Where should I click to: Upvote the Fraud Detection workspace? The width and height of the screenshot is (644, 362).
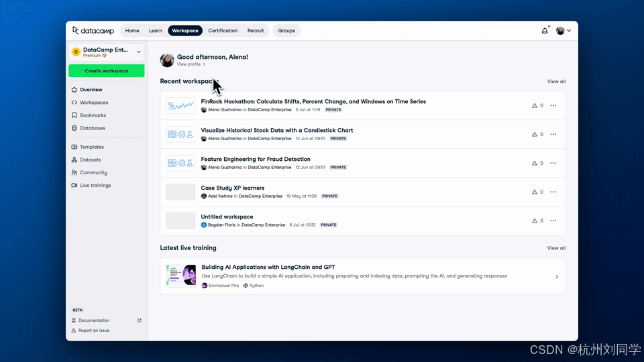pyautogui.click(x=537, y=164)
